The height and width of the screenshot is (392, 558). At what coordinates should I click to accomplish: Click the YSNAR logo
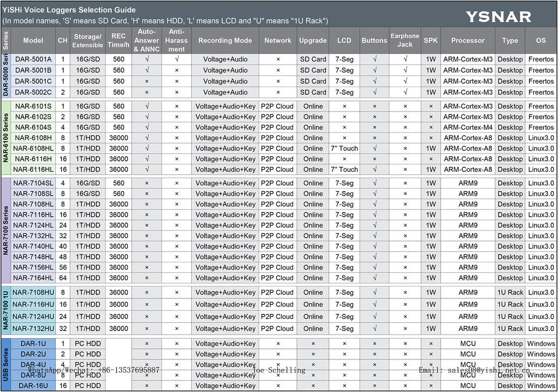[498, 17]
